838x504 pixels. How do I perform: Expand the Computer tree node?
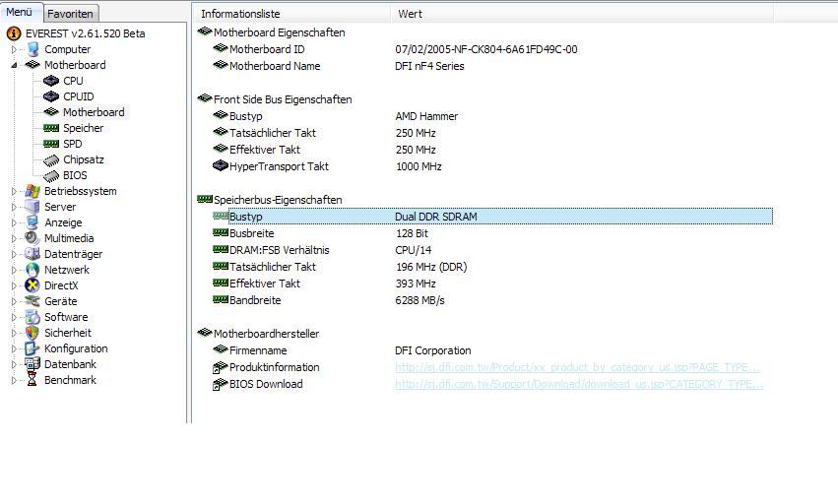coord(15,49)
